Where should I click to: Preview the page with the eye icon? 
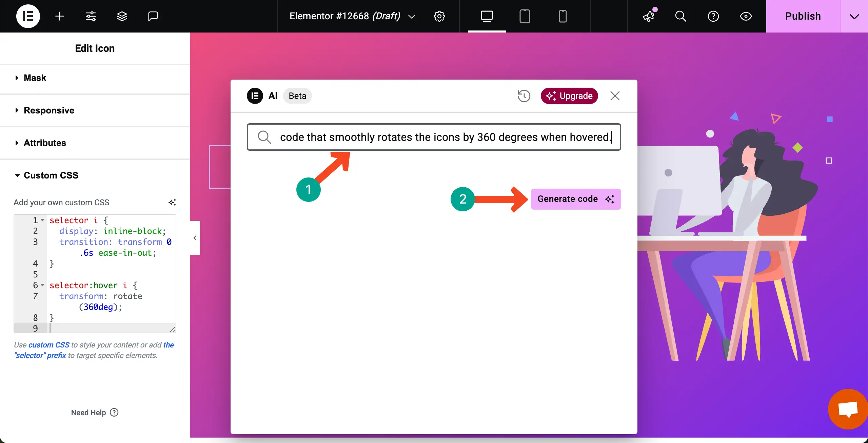coord(746,16)
